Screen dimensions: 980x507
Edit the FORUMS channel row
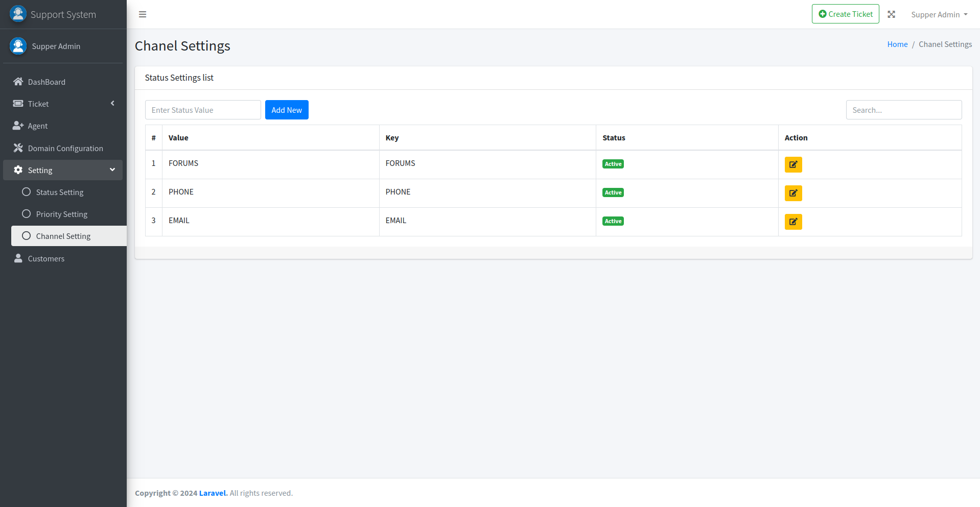click(793, 164)
